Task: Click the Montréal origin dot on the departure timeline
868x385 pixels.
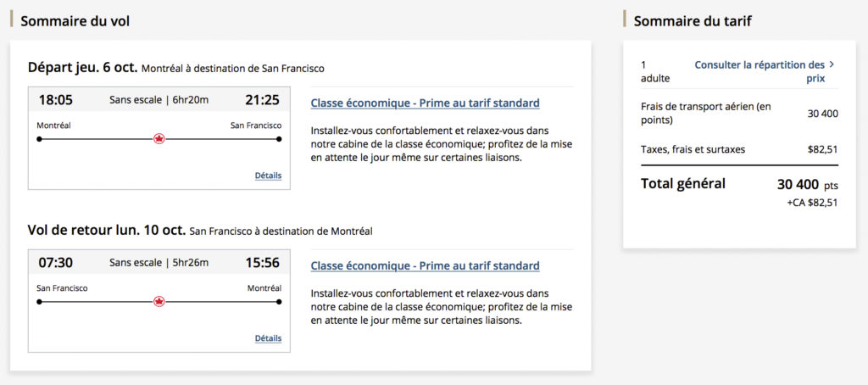Action: [39, 139]
